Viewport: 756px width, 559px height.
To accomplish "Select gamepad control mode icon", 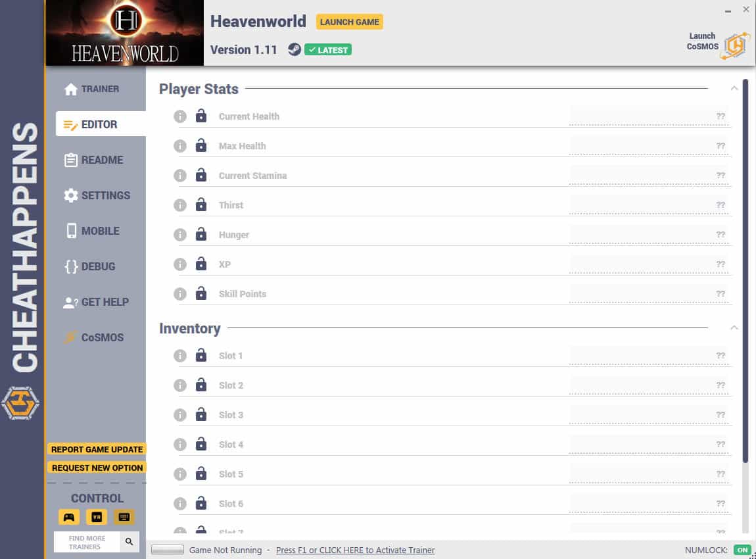I will [x=69, y=517].
